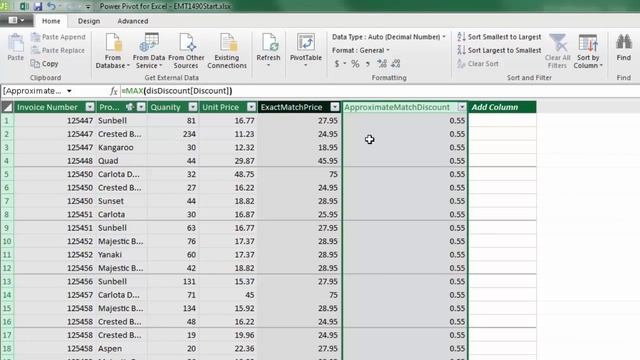The height and width of the screenshot is (360, 640).
Task: Decrease decimal places
Action: 396,63
